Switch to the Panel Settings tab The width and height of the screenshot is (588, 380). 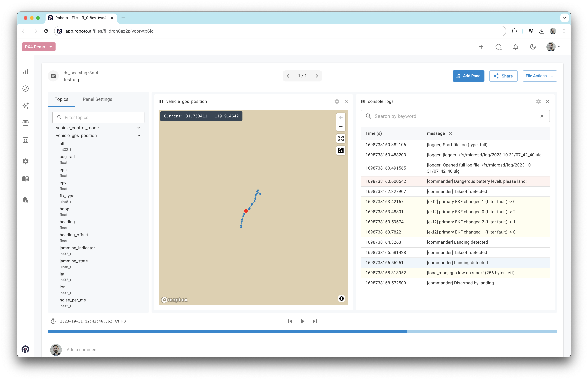pyautogui.click(x=97, y=99)
